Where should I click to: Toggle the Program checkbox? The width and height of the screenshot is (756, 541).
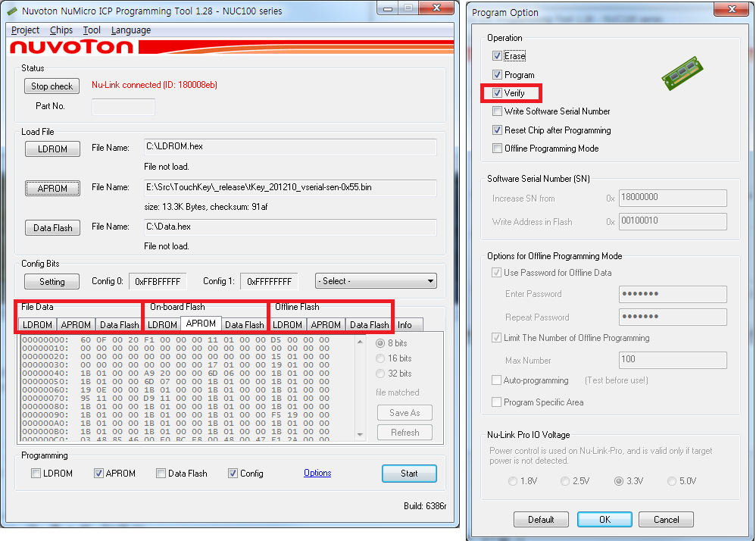497,75
